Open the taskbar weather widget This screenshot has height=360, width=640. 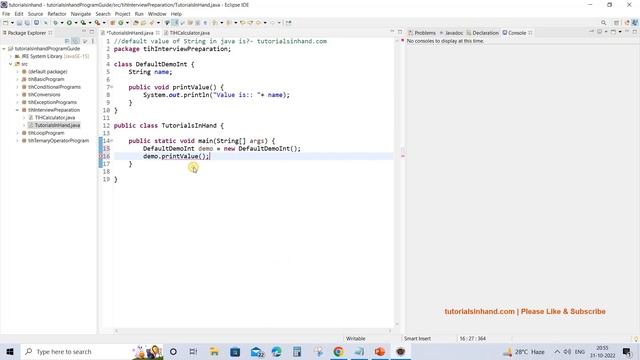pyautogui.click(x=525, y=351)
